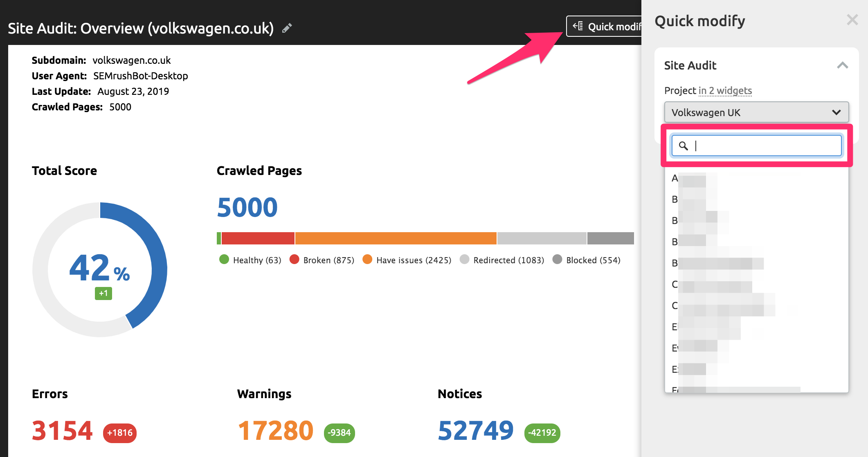Close the Quick modify panel

[852, 20]
